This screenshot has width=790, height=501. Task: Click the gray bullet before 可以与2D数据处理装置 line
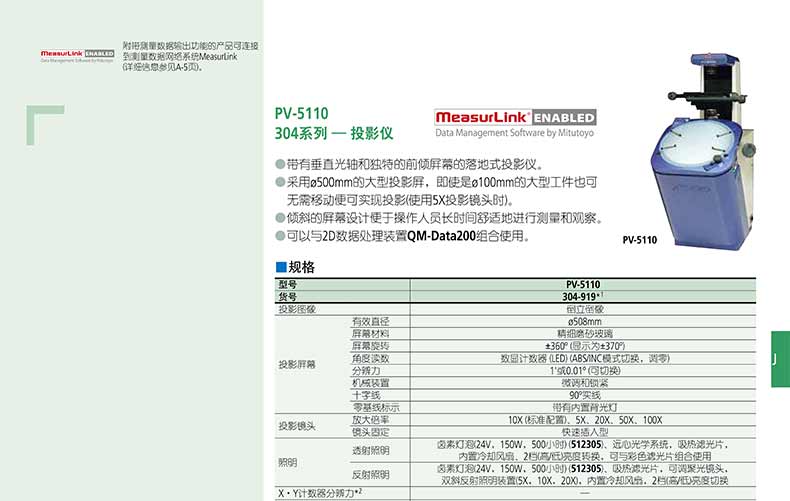click(280, 237)
